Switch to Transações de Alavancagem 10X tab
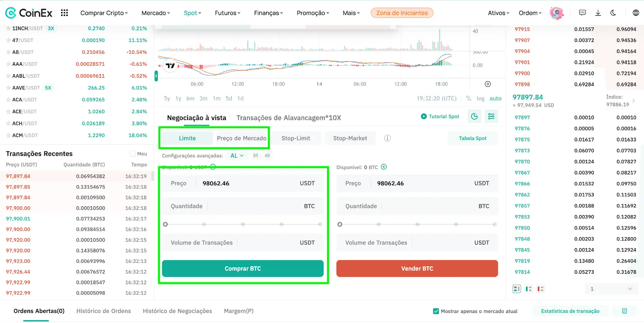The width and height of the screenshot is (644, 323). 289,118
